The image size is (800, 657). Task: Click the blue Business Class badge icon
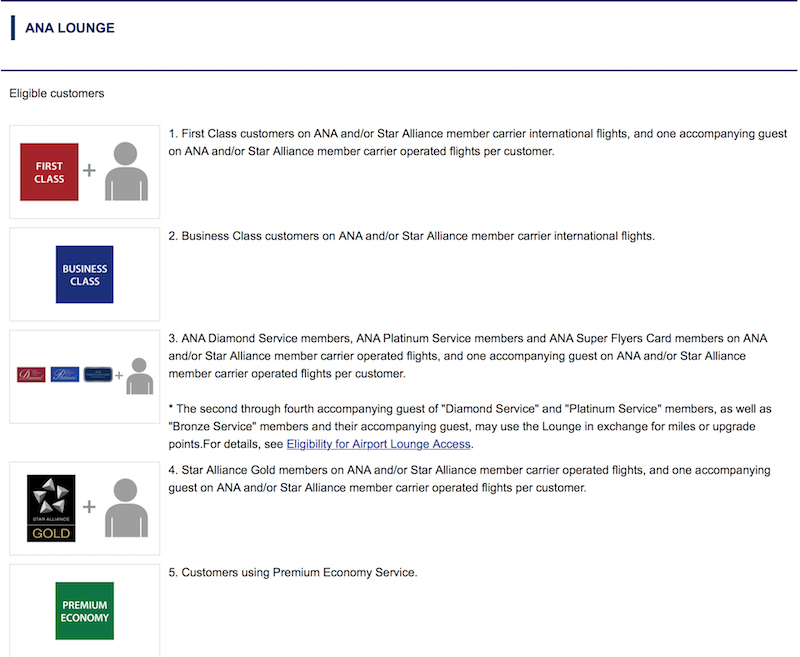click(85, 274)
